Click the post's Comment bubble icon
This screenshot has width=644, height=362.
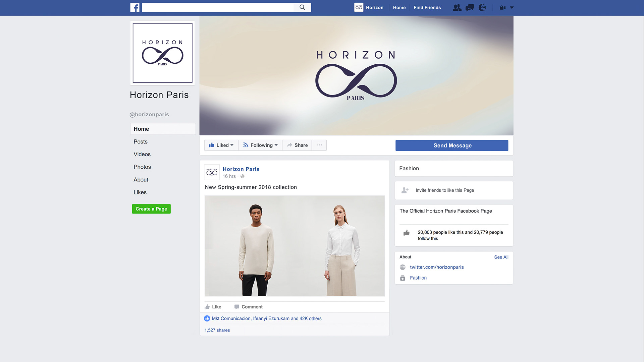(237, 307)
